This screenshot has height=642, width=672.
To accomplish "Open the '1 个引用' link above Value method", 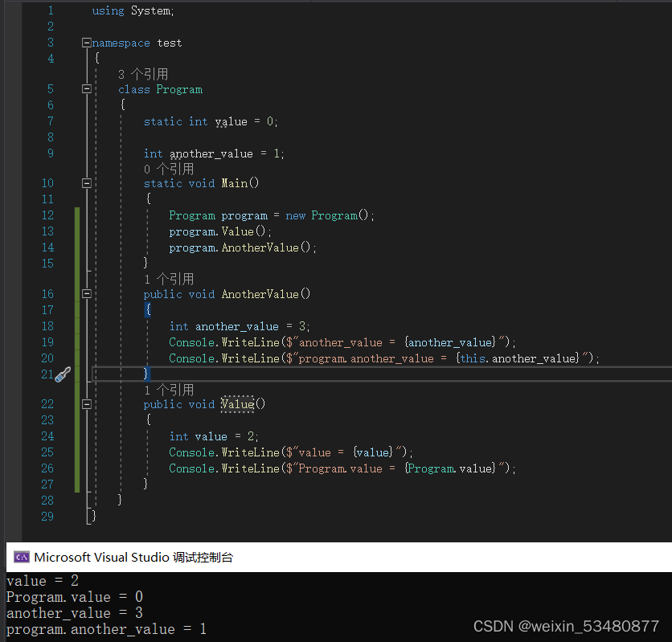I will (x=169, y=390).
